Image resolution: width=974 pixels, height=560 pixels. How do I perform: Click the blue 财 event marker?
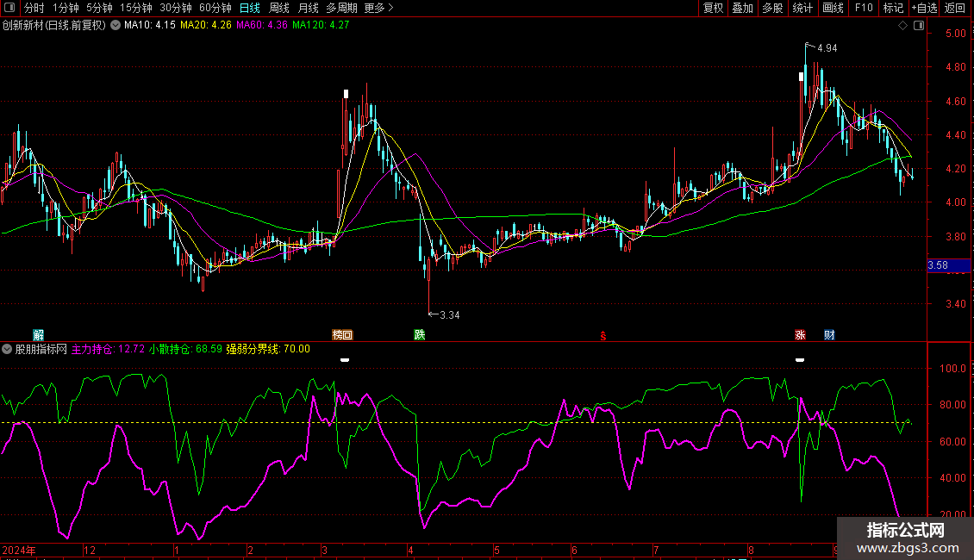pyautogui.click(x=828, y=334)
